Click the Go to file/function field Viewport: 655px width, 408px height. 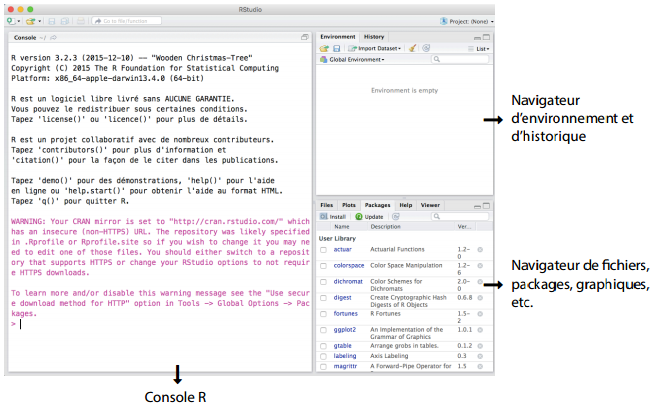[125, 20]
